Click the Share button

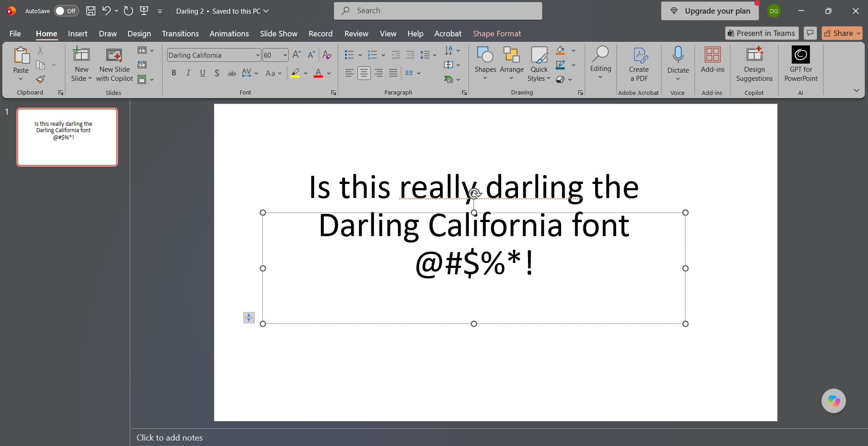pos(842,33)
